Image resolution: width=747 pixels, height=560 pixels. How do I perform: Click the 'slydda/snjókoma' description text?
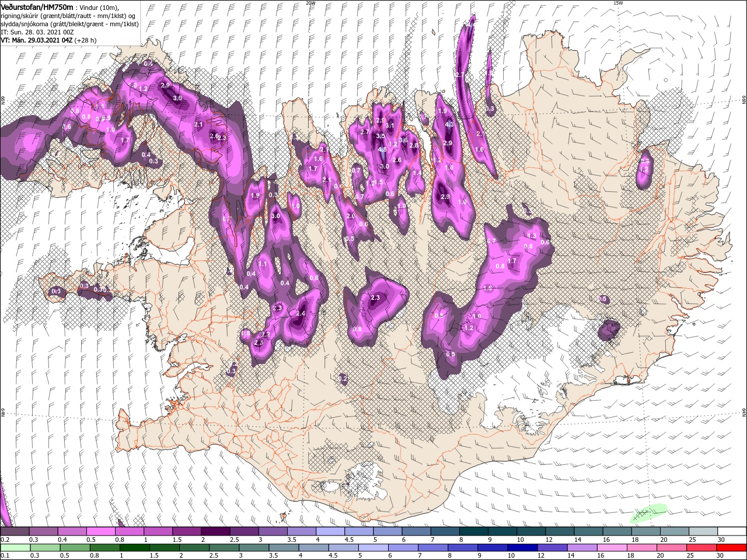[x=24, y=23]
